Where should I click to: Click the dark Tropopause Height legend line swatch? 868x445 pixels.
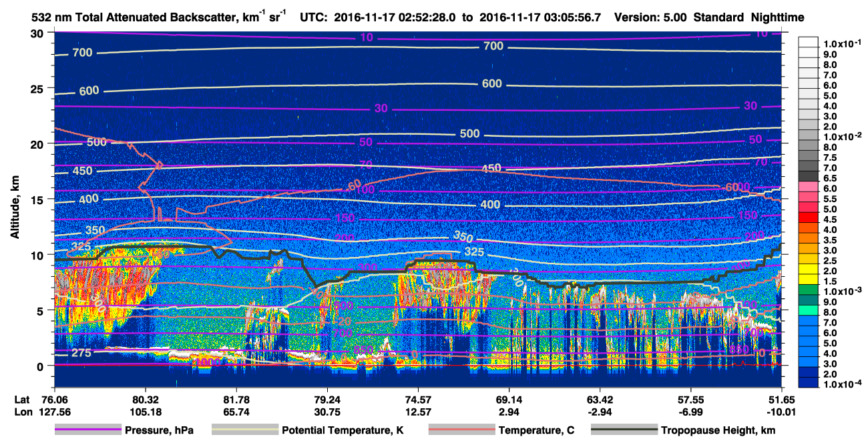625,430
